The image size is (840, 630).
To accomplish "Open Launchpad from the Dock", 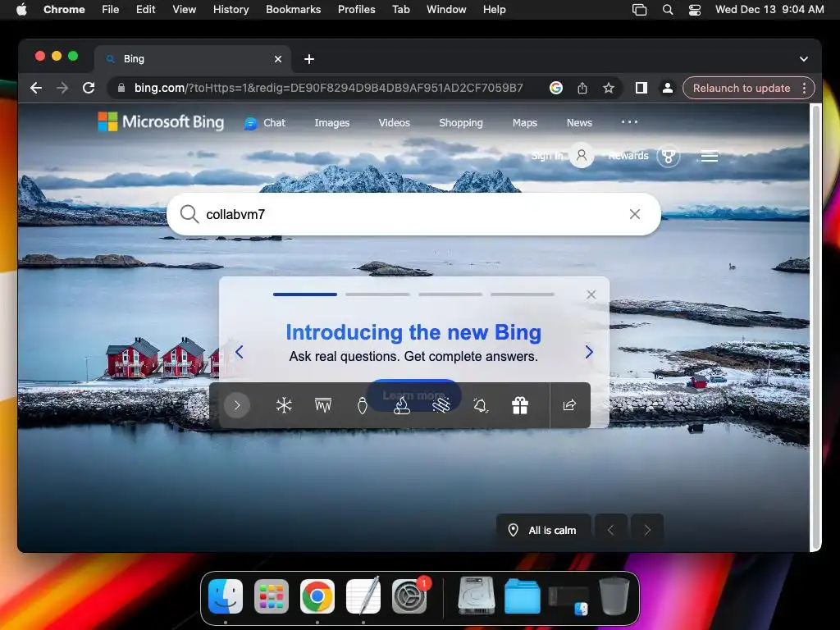I will click(271, 596).
